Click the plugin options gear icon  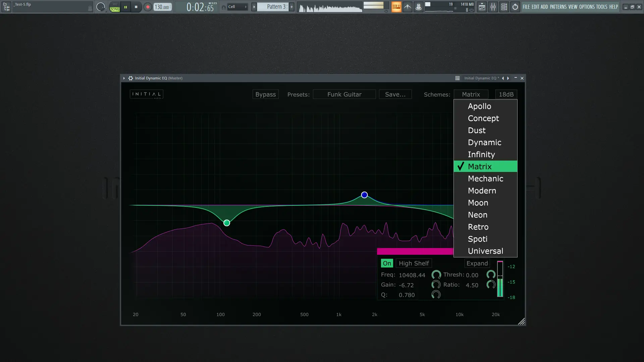coord(130,78)
